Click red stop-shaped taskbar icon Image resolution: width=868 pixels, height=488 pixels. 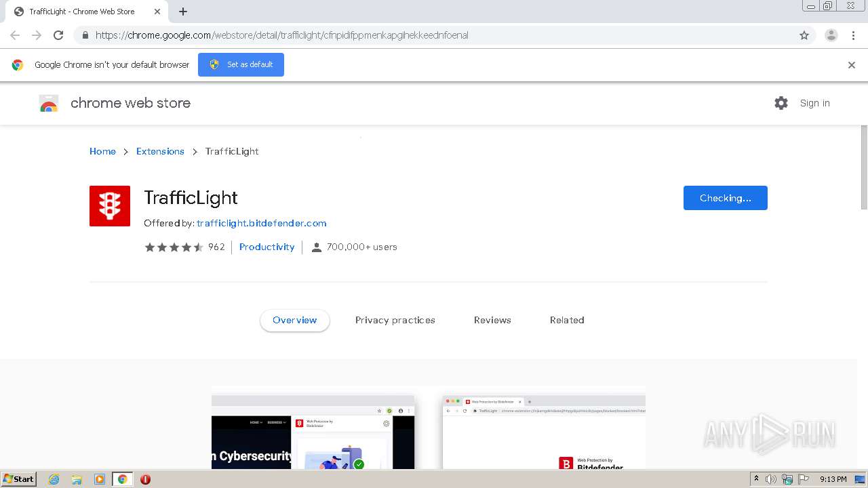tap(145, 479)
